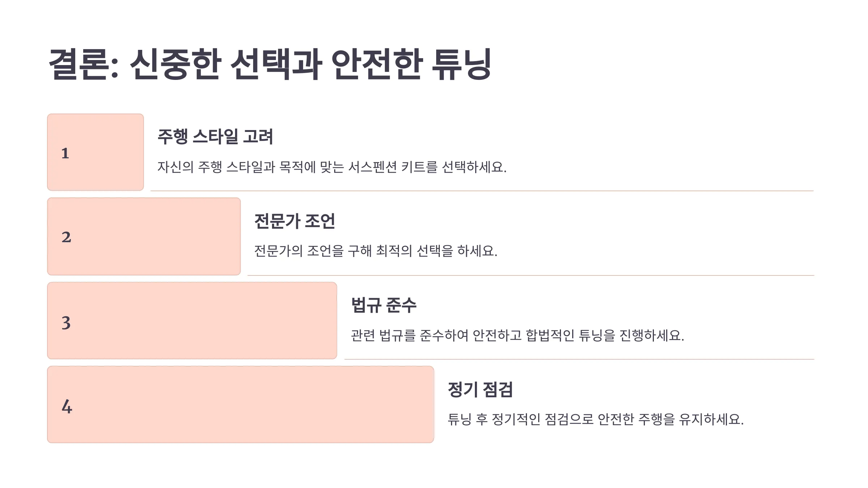The image size is (868, 488).
Task: Select the pink box numbered 3
Action: pyautogui.click(x=192, y=321)
